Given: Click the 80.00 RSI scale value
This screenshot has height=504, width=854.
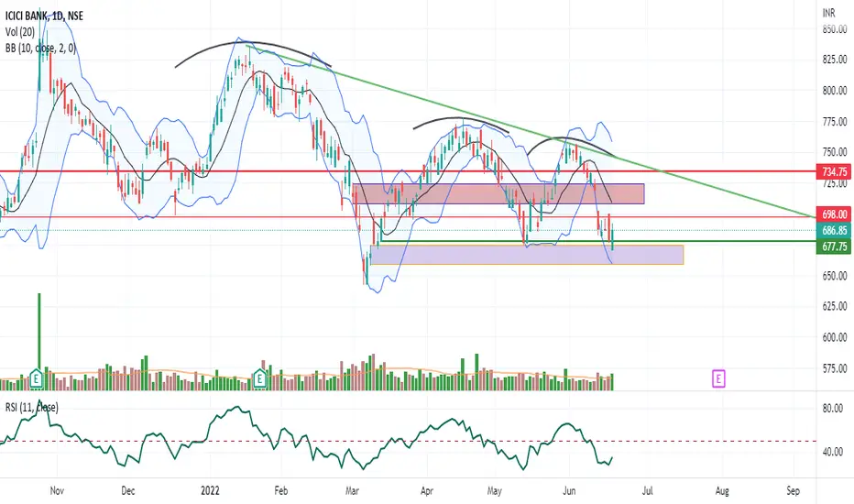Looking at the screenshot, I should [x=833, y=409].
